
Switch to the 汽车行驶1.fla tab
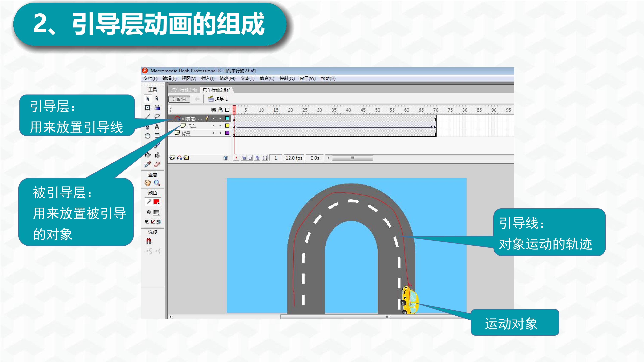click(184, 90)
